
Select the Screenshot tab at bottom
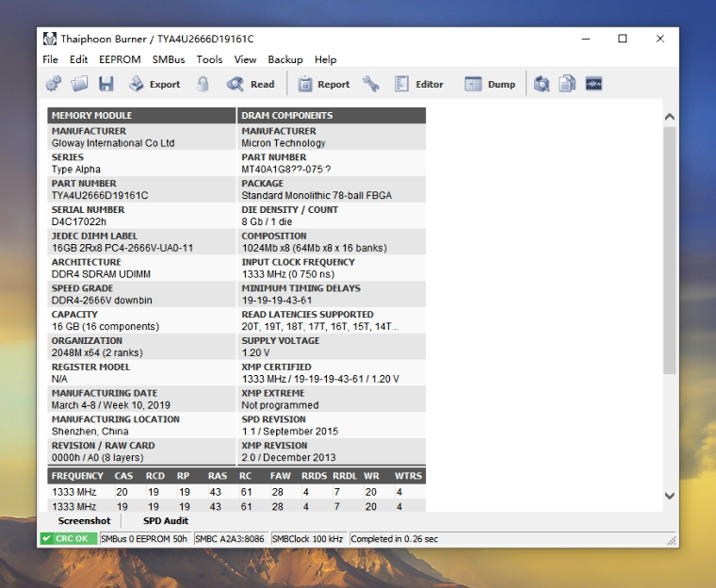click(x=84, y=520)
